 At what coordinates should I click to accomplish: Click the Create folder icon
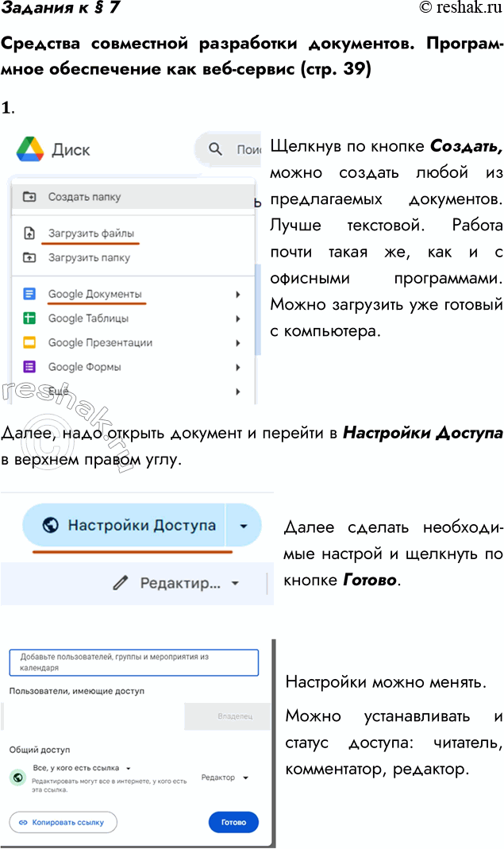29,196
